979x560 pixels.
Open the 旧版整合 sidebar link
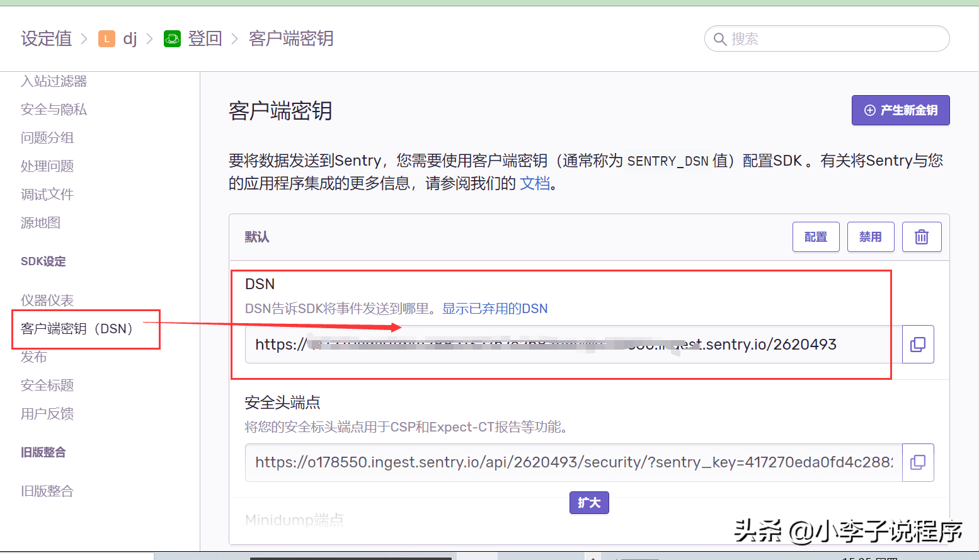[x=47, y=491]
